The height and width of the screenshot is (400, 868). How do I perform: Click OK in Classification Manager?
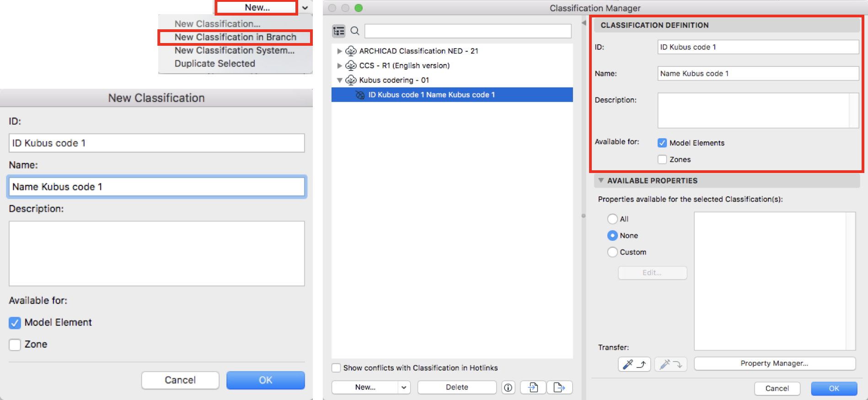[x=834, y=389]
